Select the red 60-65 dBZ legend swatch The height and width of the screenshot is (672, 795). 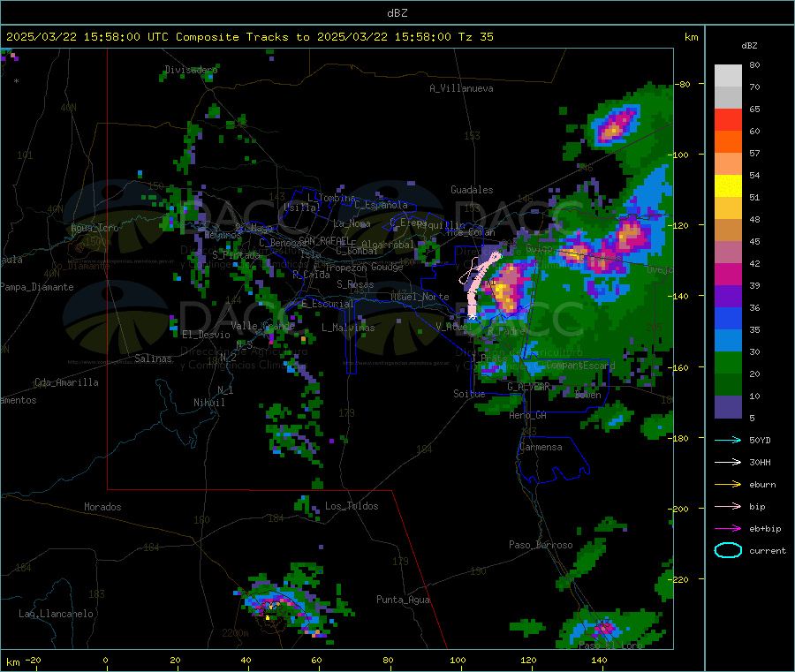tap(728, 119)
